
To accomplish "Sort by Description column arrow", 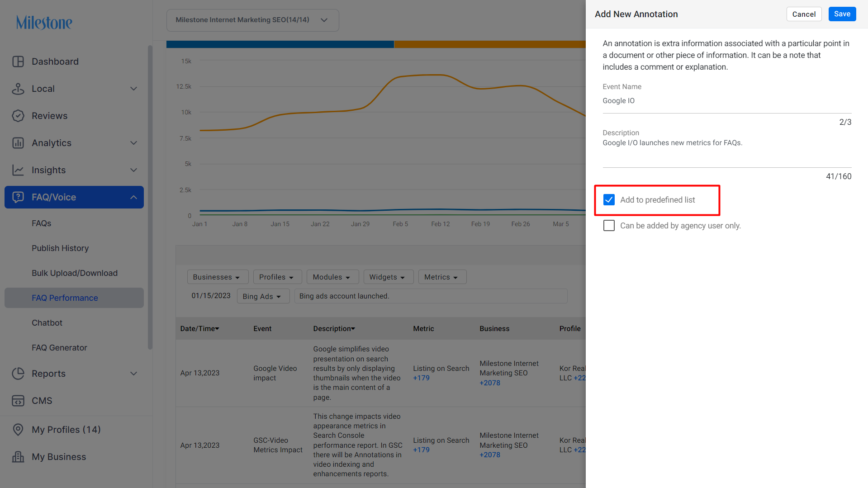I will 353,329.
